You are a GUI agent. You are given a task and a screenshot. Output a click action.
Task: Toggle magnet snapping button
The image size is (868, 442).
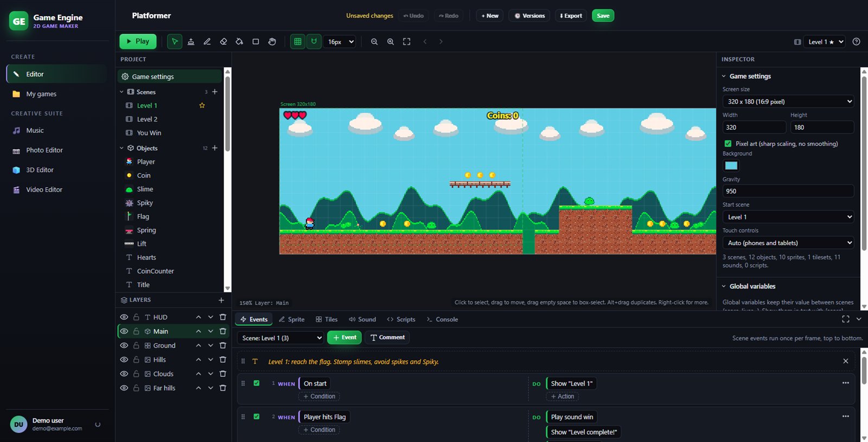(314, 42)
